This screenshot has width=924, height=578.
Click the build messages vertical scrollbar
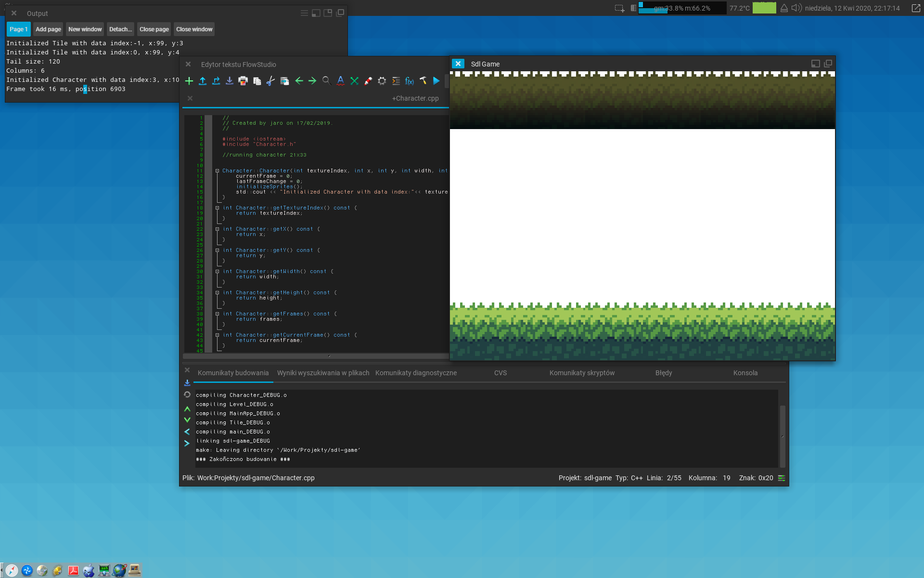pos(783,436)
